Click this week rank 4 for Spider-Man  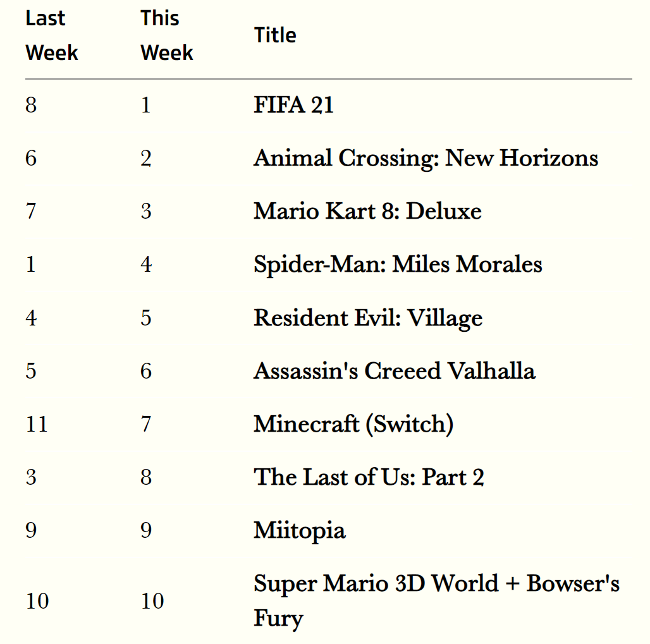click(146, 265)
